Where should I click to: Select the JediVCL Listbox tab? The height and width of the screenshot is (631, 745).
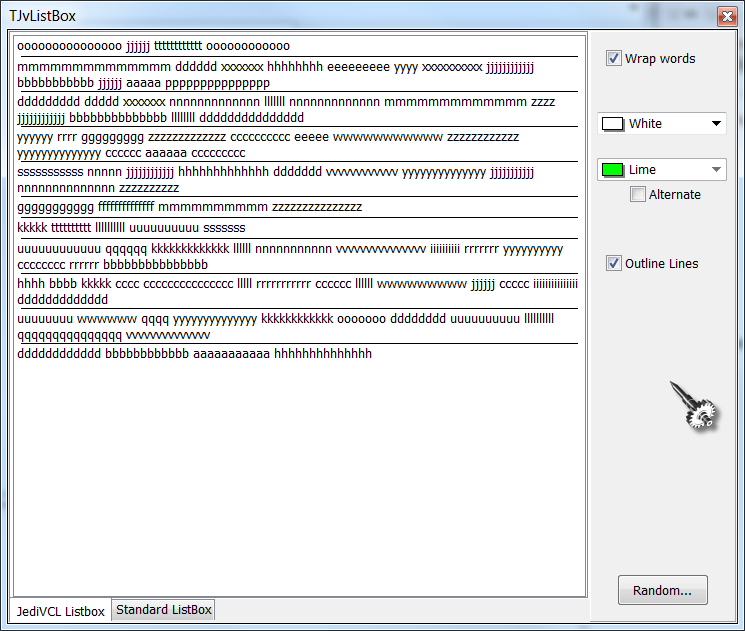[x=61, y=611]
